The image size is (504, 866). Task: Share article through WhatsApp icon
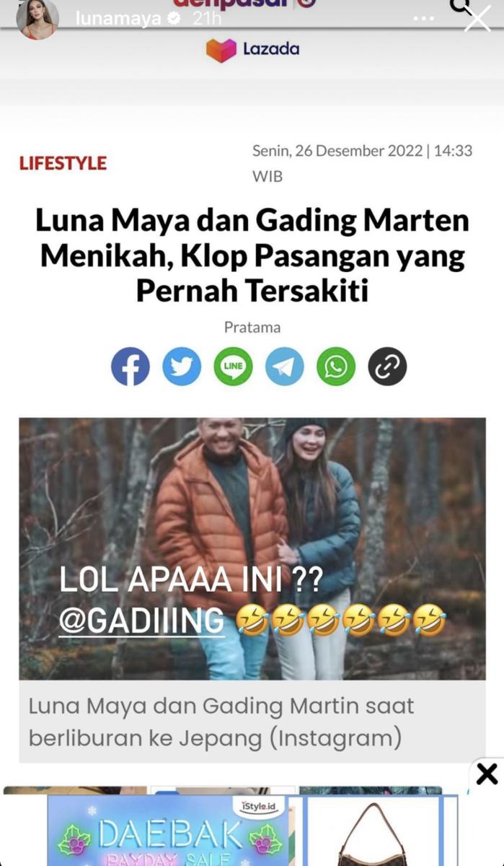point(336,367)
